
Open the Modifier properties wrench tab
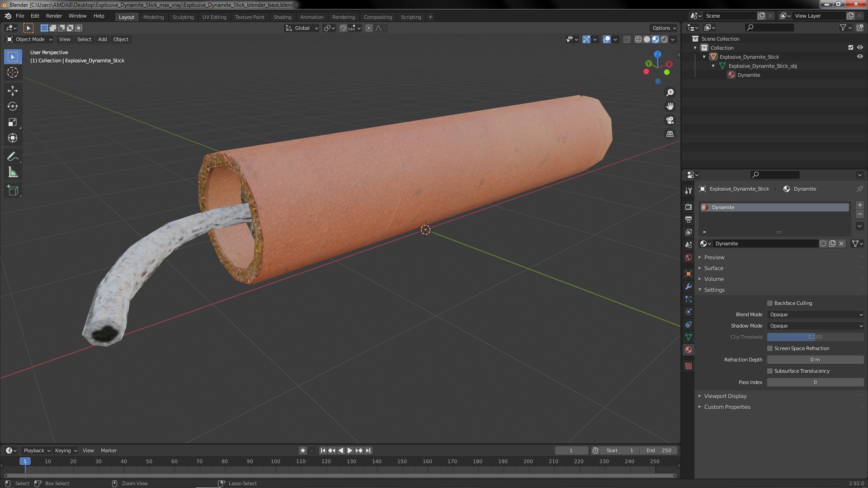tap(689, 286)
